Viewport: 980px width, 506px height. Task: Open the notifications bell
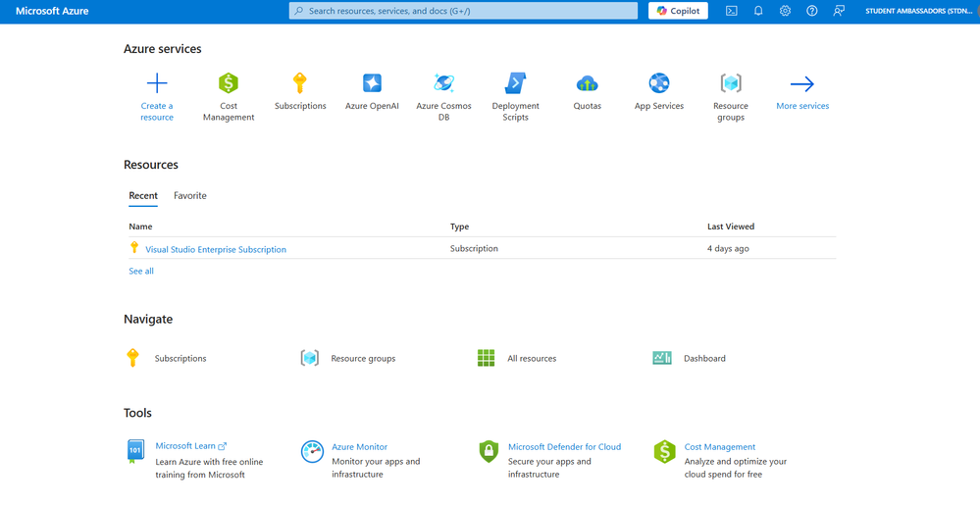tap(758, 11)
